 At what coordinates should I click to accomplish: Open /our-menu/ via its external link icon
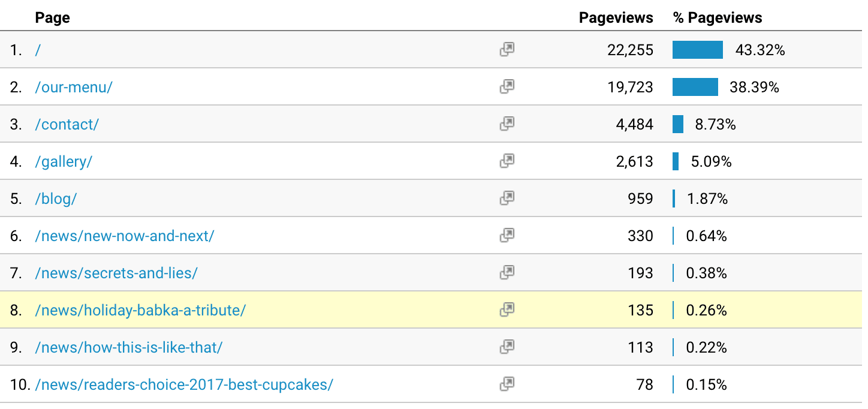tap(507, 87)
